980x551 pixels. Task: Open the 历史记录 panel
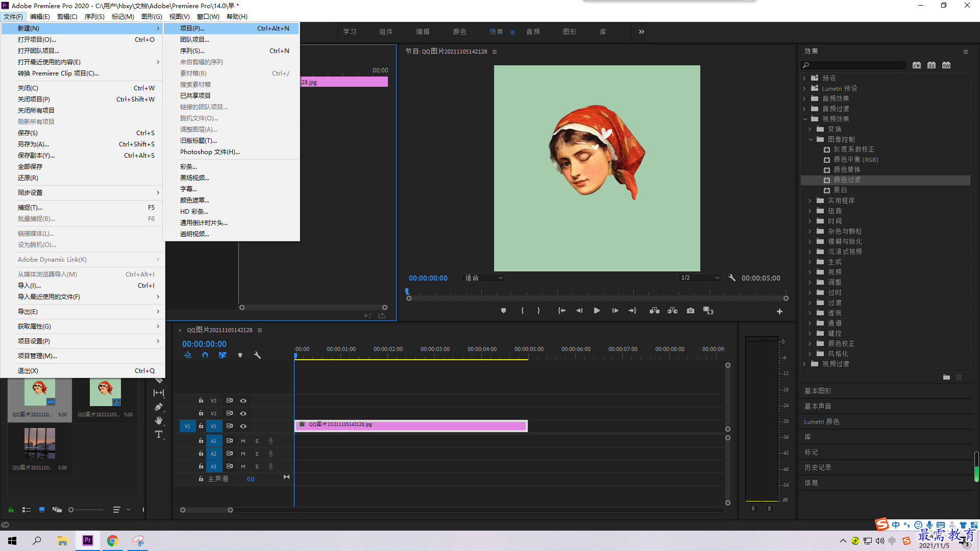tap(818, 467)
